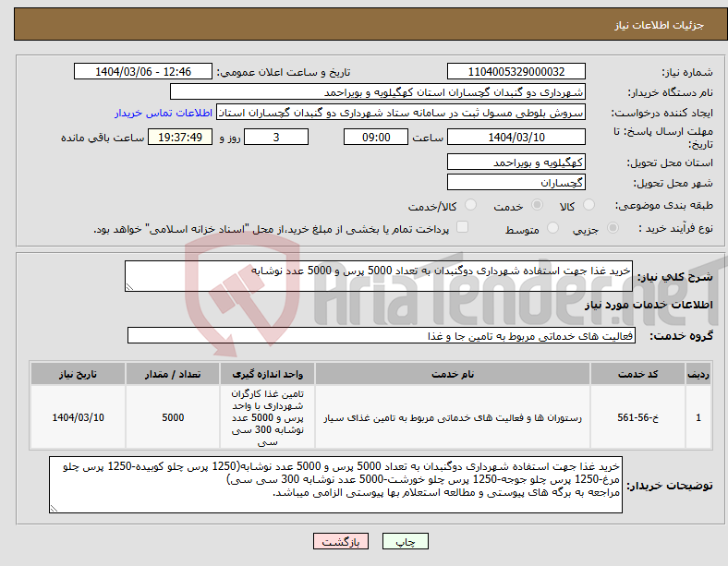Screen dimensions: 728x566
Task: Click unit of measure cell تامین غذا کارگران
Action: (x=267, y=417)
